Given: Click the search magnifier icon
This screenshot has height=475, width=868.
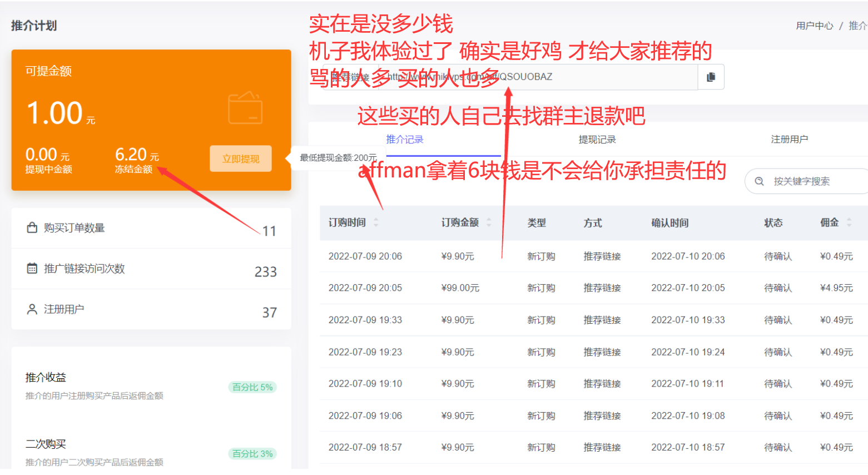Looking at the screenshot, I should point(759,181).
